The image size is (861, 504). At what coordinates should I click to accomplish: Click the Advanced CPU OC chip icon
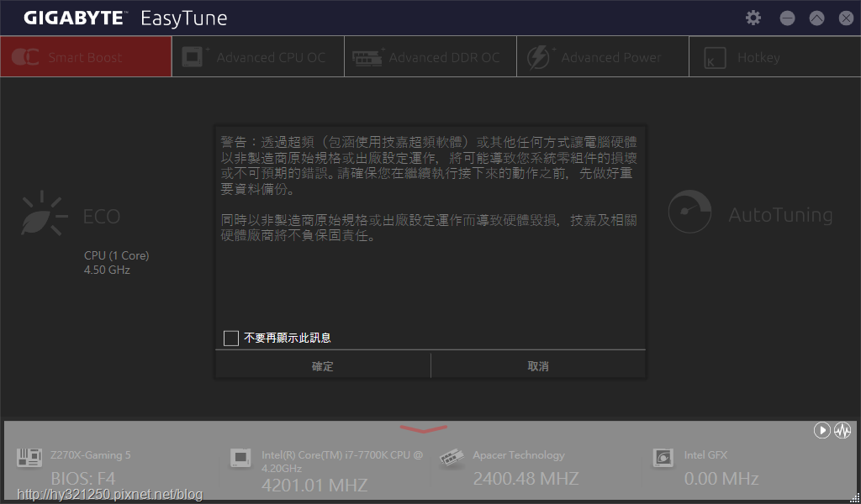coord(194,56)
